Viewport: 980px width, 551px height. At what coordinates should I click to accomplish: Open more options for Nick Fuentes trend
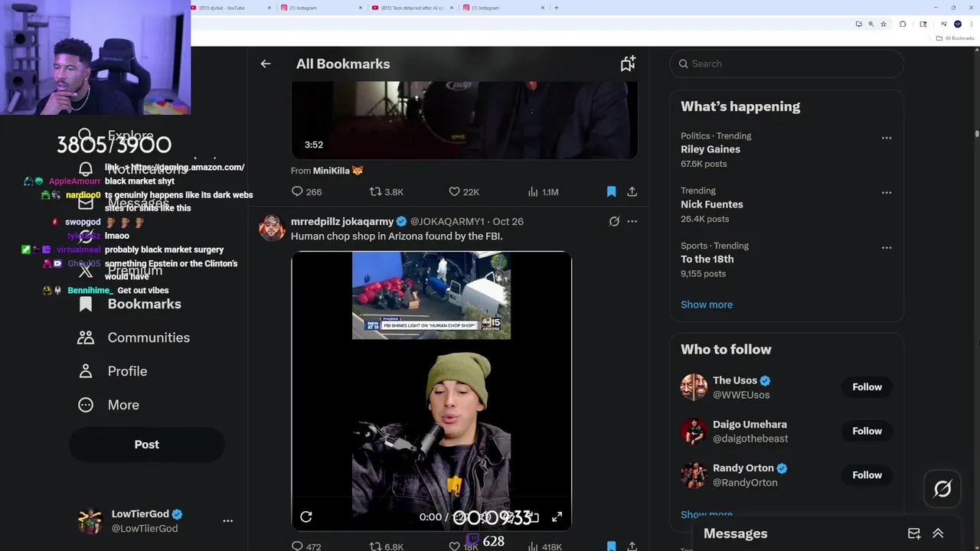pos(887,193)
